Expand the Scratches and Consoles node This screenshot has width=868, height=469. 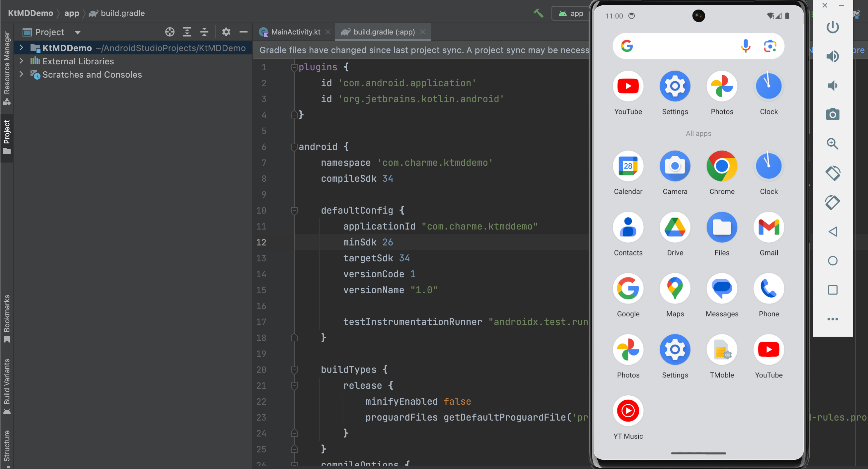click(21, 74)
